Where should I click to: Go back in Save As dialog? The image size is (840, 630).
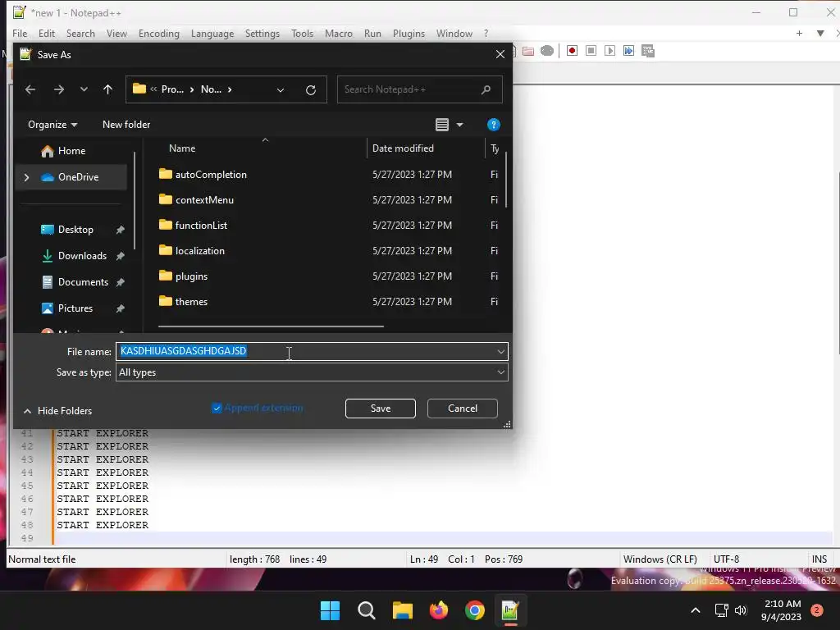(30, 89)
